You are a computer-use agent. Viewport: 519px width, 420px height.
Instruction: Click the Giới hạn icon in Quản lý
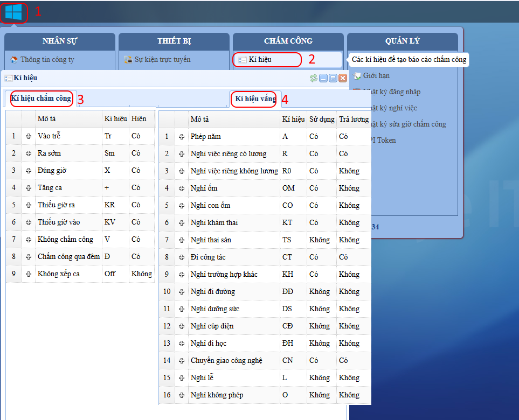(x=357, y=76)
